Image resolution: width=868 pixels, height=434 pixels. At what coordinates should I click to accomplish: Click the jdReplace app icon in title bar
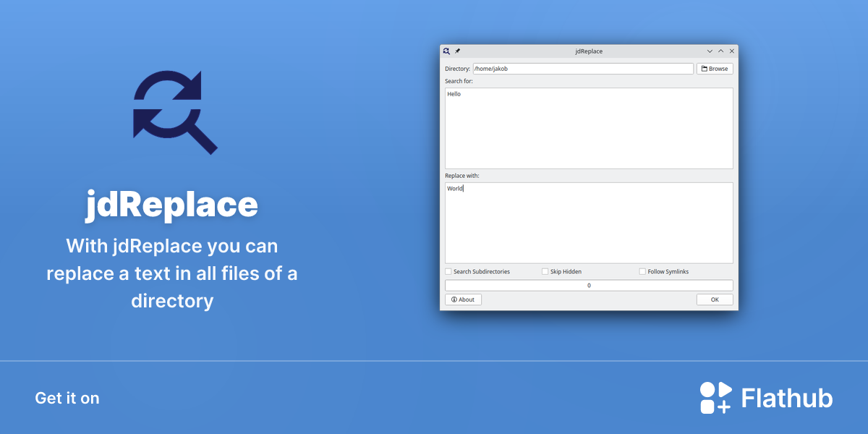tap(447, 51)
